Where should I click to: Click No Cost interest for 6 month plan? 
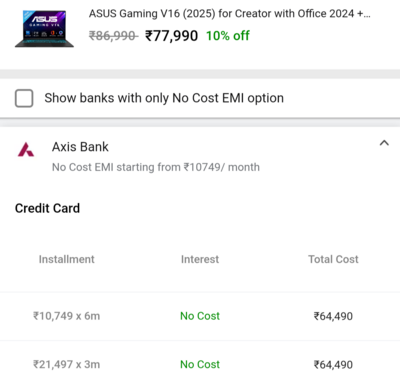tap(200, 316)
